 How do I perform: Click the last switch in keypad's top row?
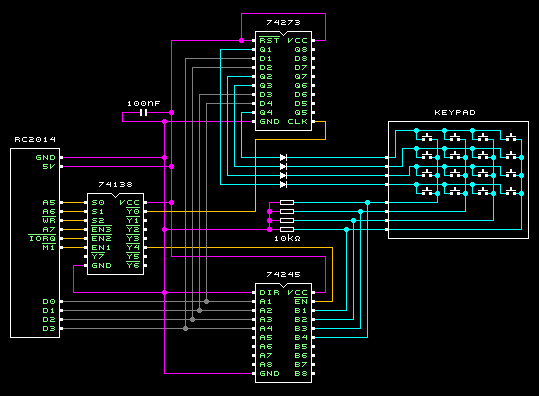[x=511, y=138]
